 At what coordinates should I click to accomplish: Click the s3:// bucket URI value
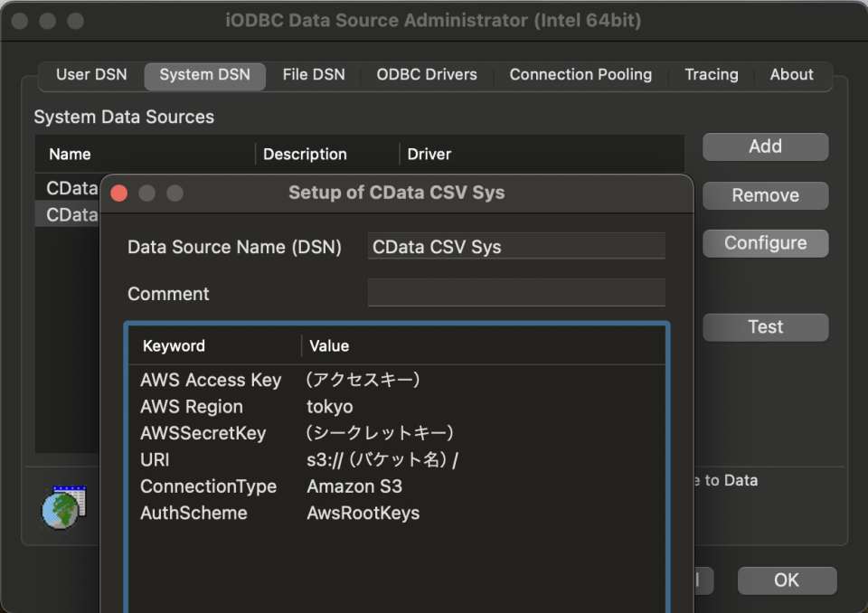click(382, 460)
